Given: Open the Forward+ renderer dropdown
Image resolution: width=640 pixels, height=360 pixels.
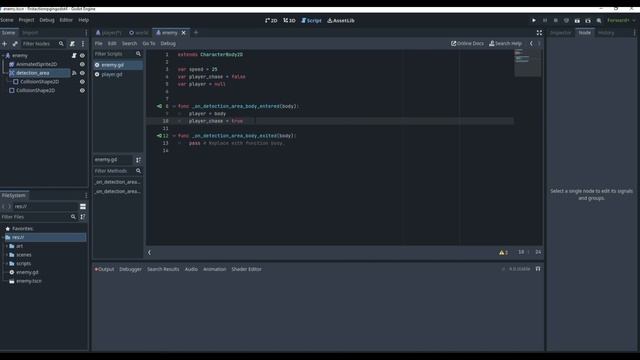Looking at the screenshot, I should (x=621, y=20).
